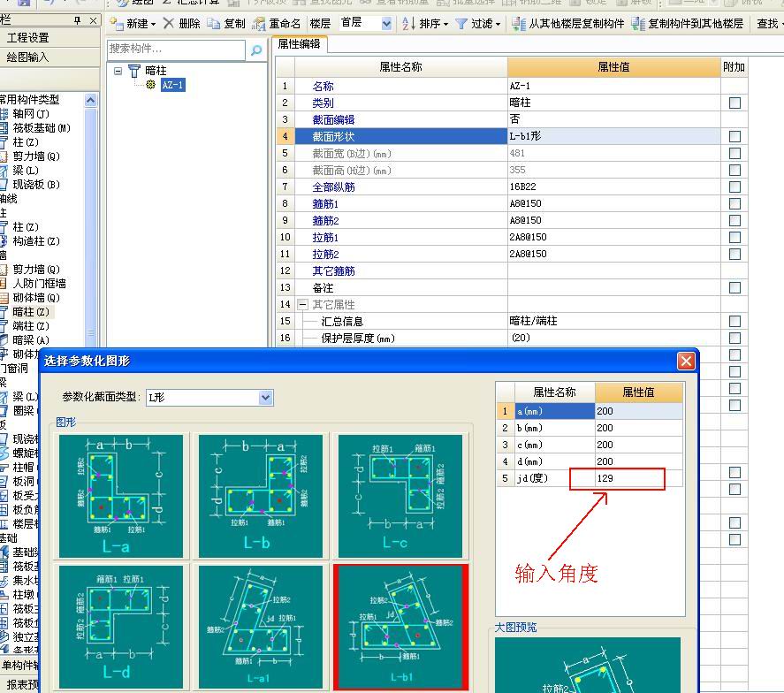The width and height of the screenshot is (784, 693).
Task: Toggle the 附加 checkbox for 箍筋2 row
Action: click(735, 220)
